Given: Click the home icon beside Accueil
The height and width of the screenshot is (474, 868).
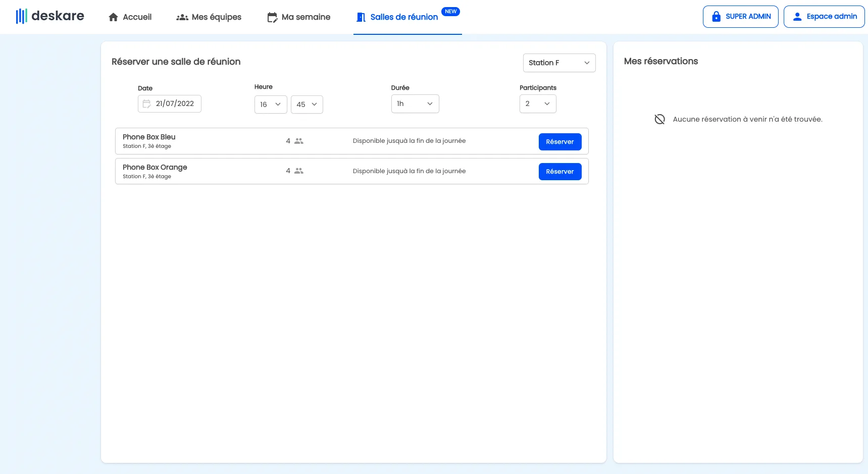Looking at the screenshot, I should (x=114, y=17).
